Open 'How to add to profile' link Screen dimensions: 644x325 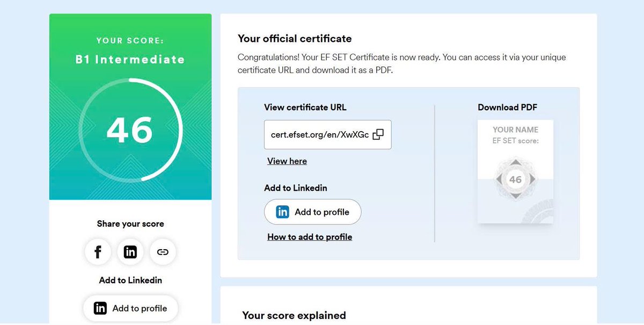[x=310, y=237]
